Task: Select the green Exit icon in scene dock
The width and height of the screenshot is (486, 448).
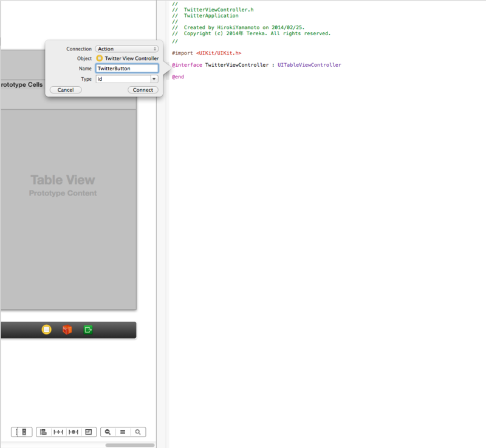Action: click(88, 330)
